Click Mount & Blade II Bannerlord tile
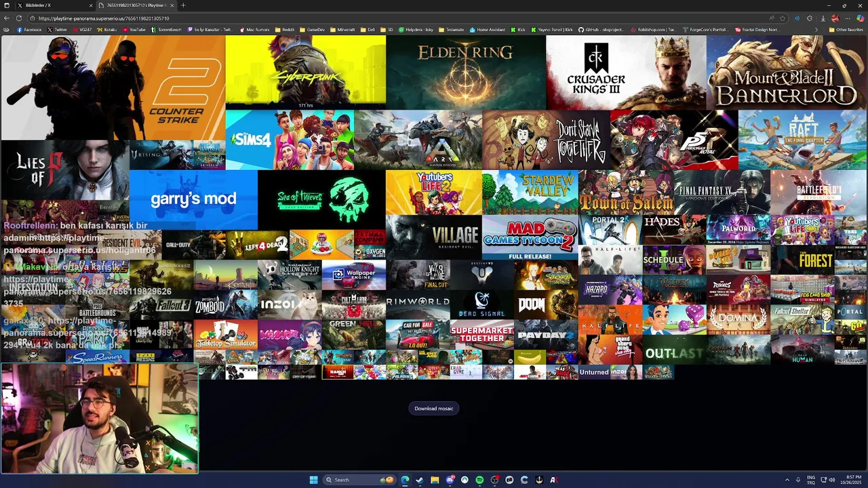Screen dimensions: 868x488 787,73
